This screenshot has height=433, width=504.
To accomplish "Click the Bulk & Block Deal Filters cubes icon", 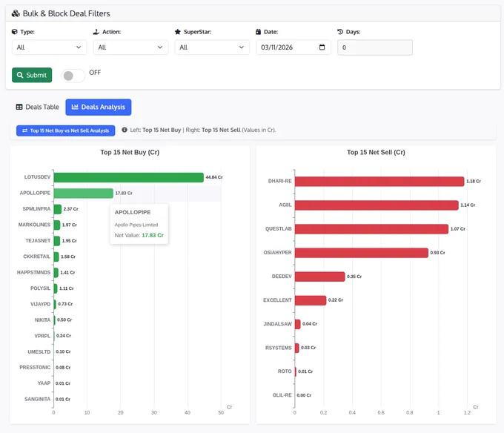I will pyautogui.click(x=16, y=13).
